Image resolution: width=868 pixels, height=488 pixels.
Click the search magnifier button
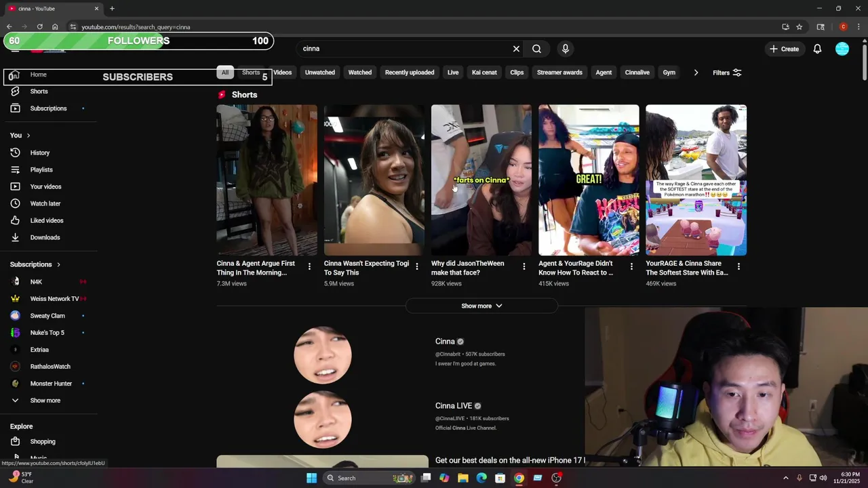pos(536,49)
